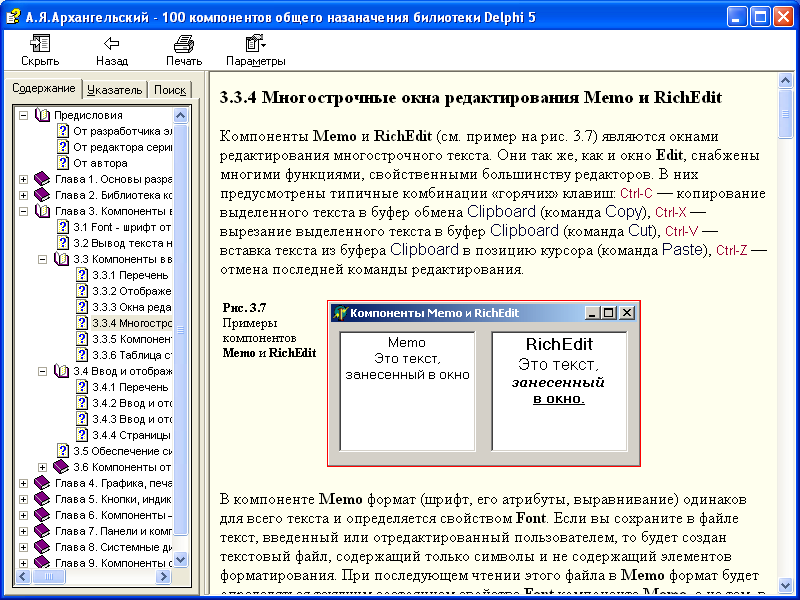Click Глава 1 closed book icon
Image resolution: width=800 pixels, height=600 pixels.
(42, 179)
